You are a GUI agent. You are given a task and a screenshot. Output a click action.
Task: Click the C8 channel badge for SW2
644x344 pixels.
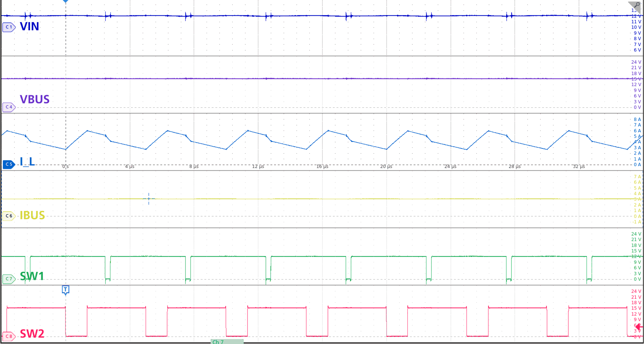(9, 336)
